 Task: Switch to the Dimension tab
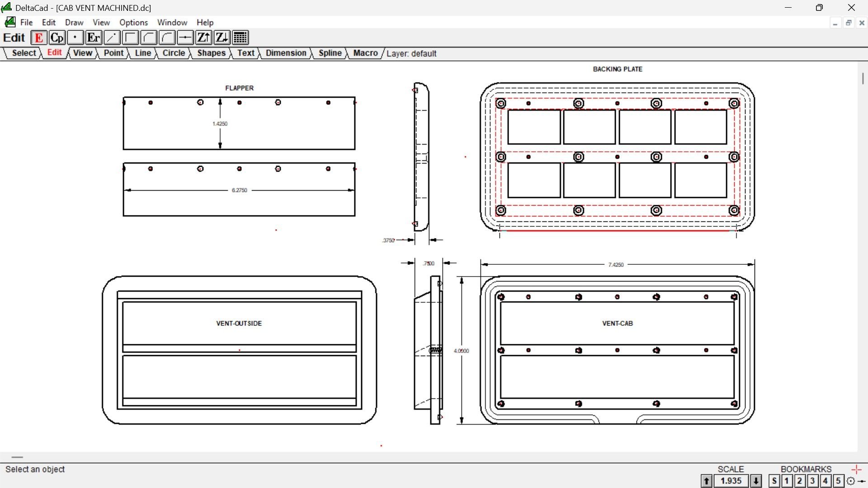286,53
